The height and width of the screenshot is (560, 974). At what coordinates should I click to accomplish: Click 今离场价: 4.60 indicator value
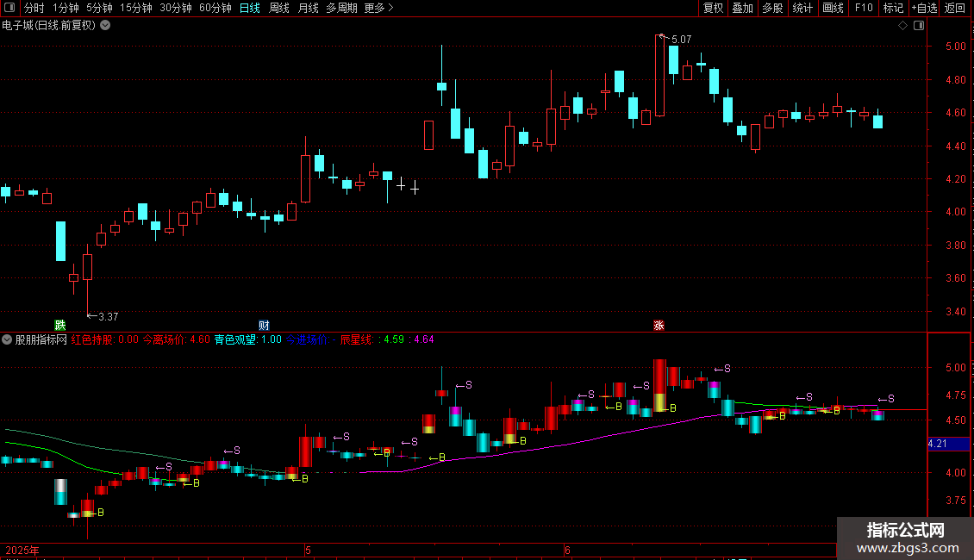pos(177,339)
